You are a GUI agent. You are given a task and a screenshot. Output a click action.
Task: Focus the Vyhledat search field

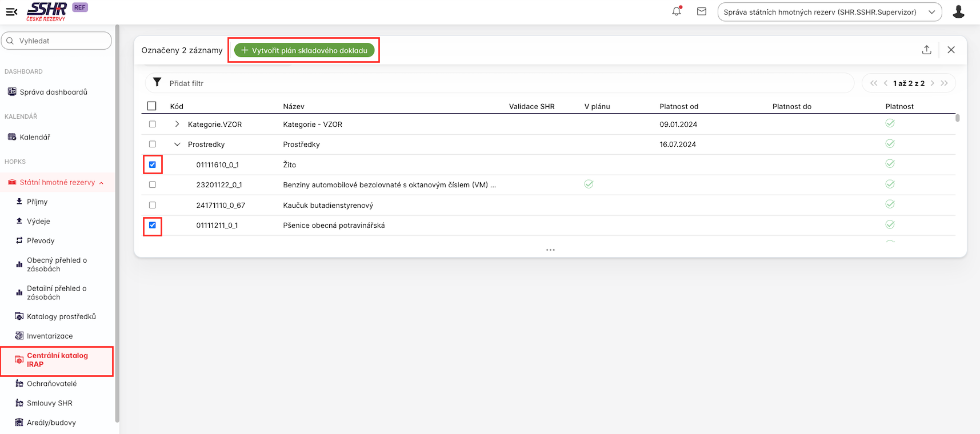tap(57, 41)
